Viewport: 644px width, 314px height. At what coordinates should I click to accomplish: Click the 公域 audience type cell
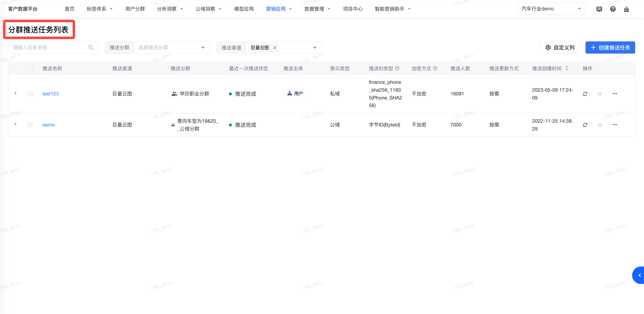(x=335, y=125)
